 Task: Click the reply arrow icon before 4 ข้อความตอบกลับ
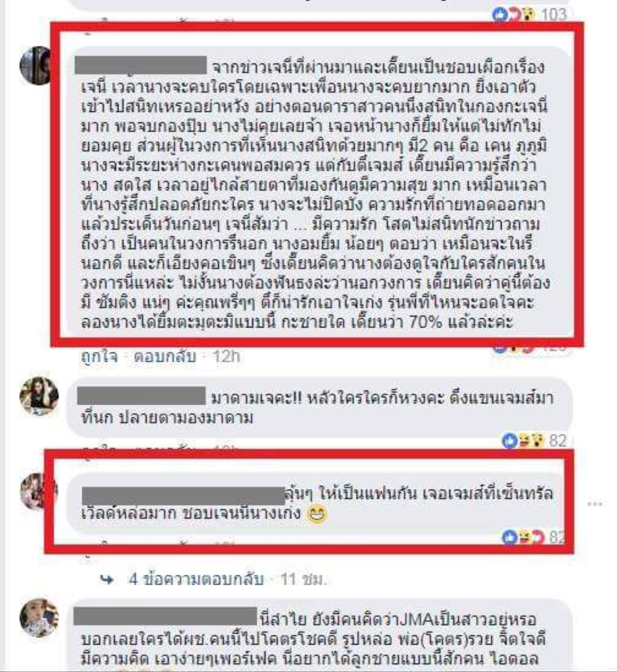[x=107, y=579]
